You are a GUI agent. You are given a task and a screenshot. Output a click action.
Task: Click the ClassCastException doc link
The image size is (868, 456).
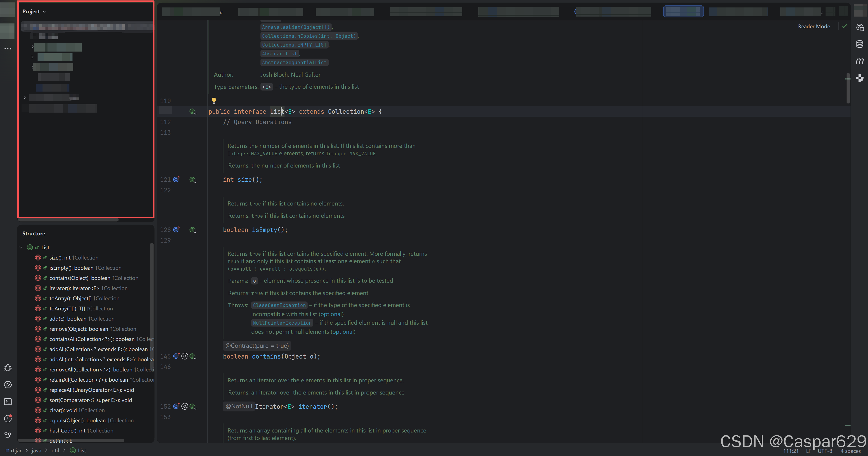point(279,305)
